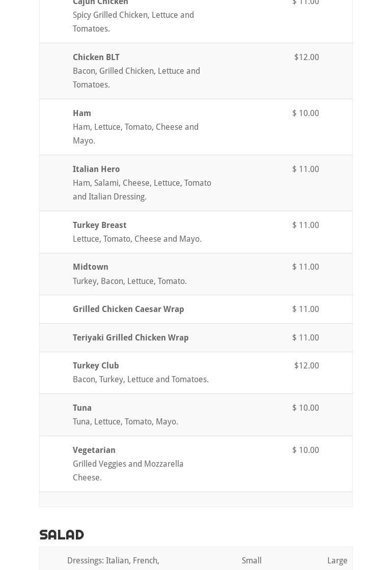Select the Turkey Club item name
Image resolution: width=392 pixels, height=570 pixels.
[x=96, y=365]
